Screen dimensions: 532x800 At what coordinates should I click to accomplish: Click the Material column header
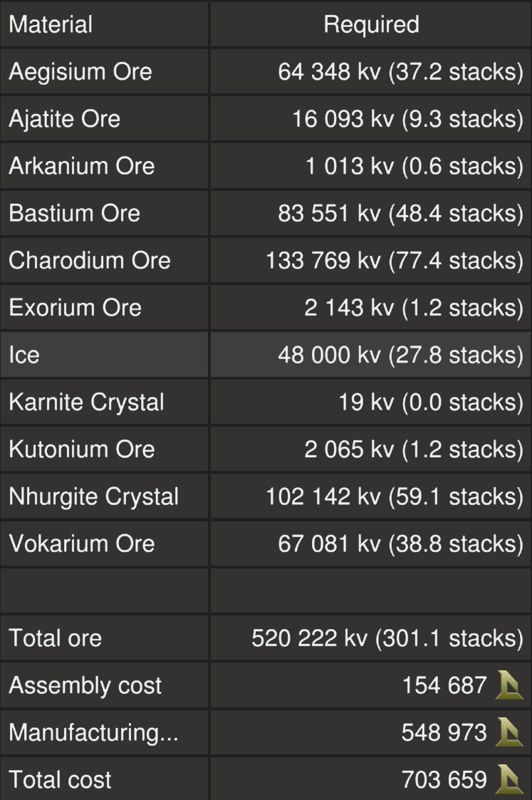pos(51,25)
